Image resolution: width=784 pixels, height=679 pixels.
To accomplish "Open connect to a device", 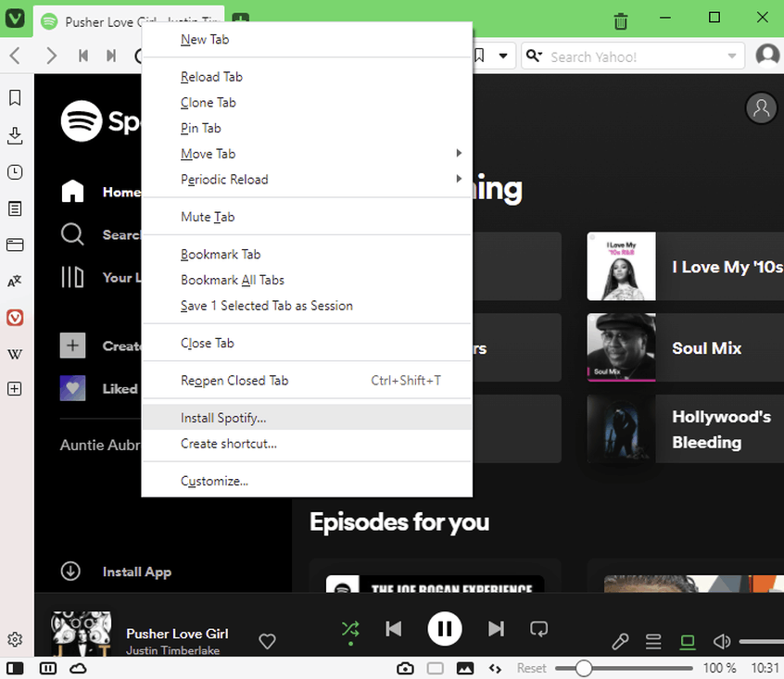I will [688, 642].
